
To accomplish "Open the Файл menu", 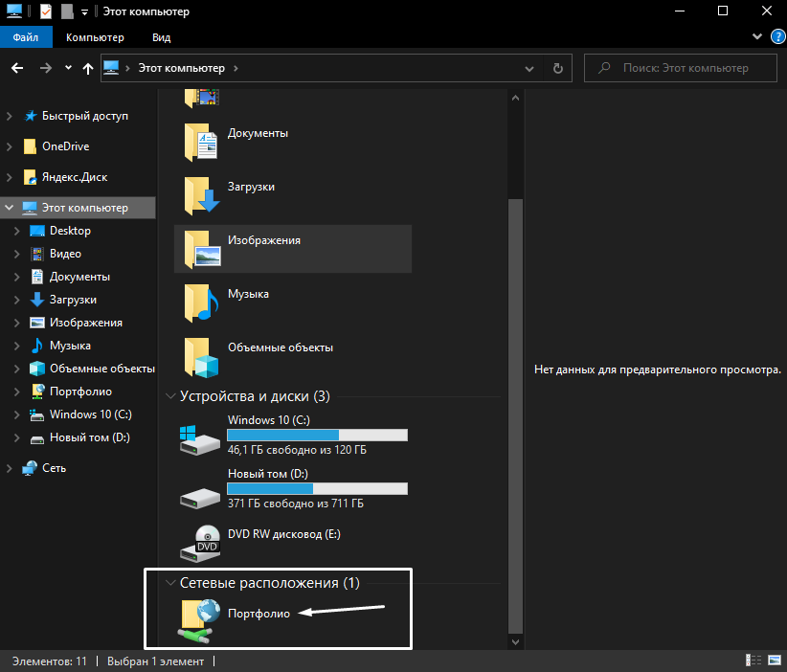I will point(26,37).
